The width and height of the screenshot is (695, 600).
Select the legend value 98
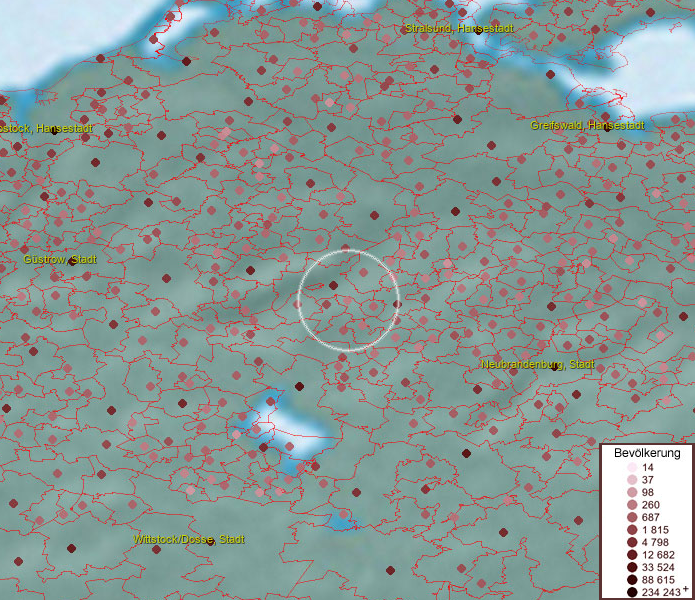(x=648, y=492)
